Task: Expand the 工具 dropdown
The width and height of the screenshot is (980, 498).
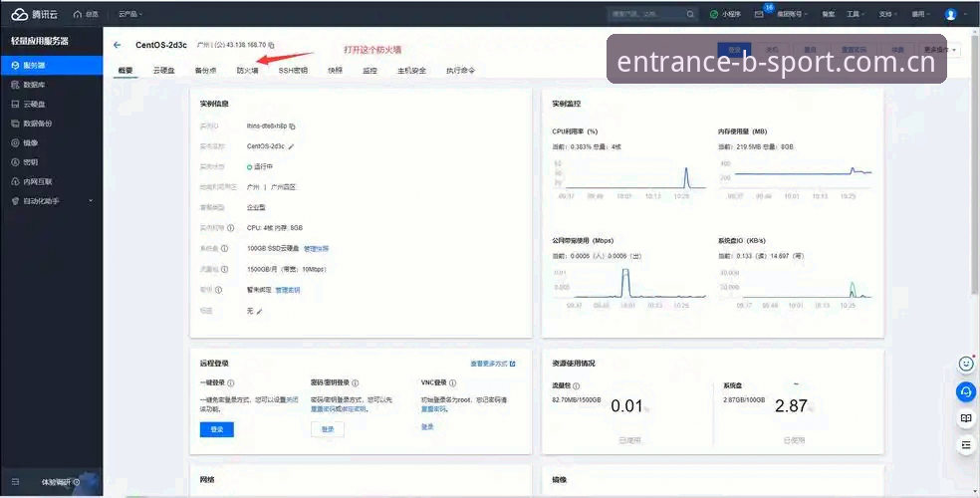Action: pos(856,14)
